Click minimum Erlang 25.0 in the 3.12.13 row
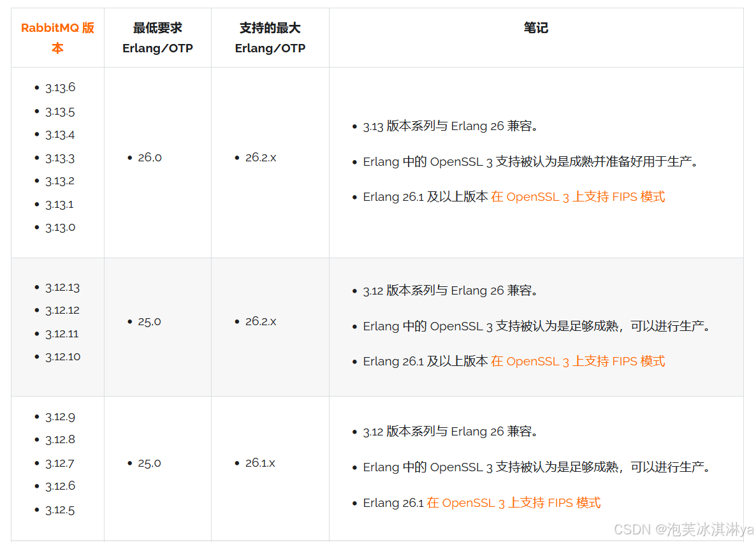 [149, 321]
